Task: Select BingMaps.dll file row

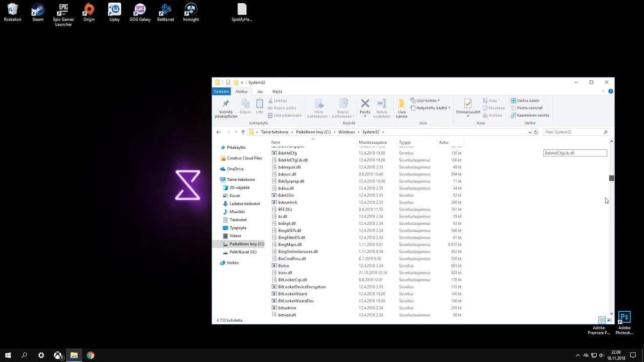Action: coord(366,244)
